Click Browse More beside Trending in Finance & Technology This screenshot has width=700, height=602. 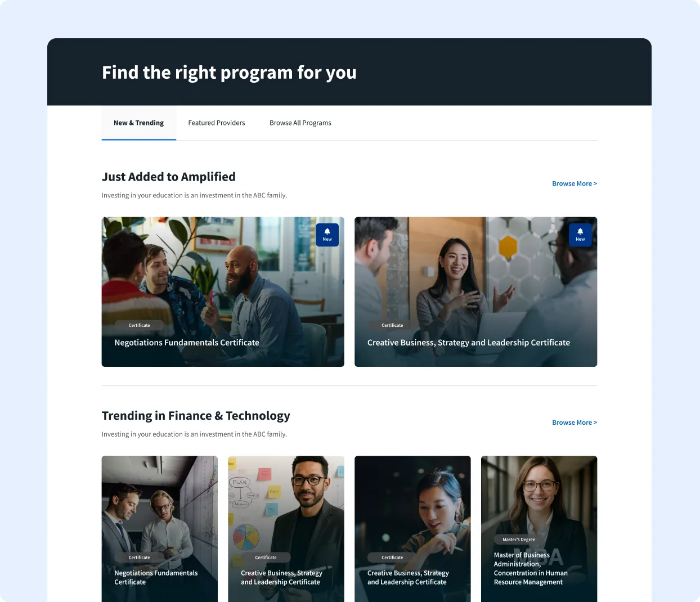coord(575,423)
